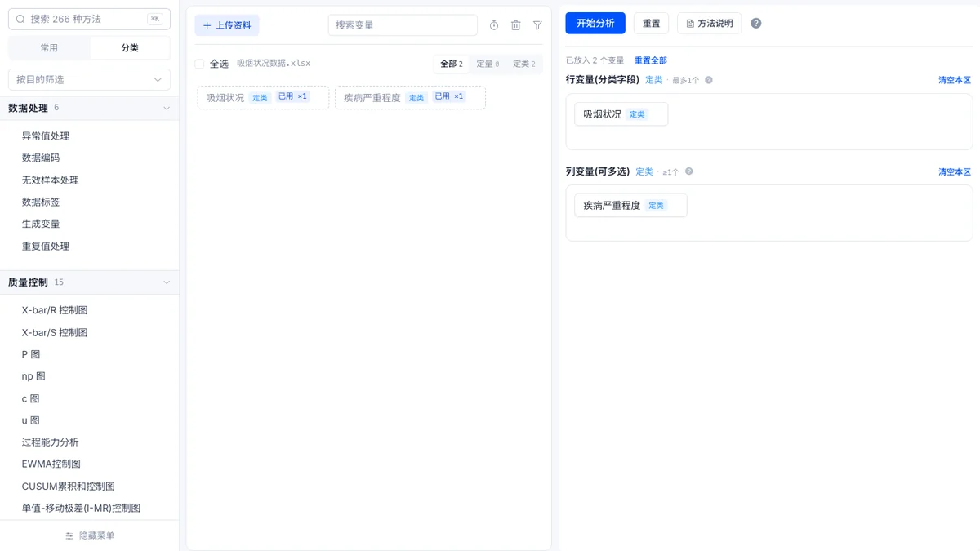Click the search magnifier icon in method search
This screenshot has height=551, width=980.
(20, 19)
